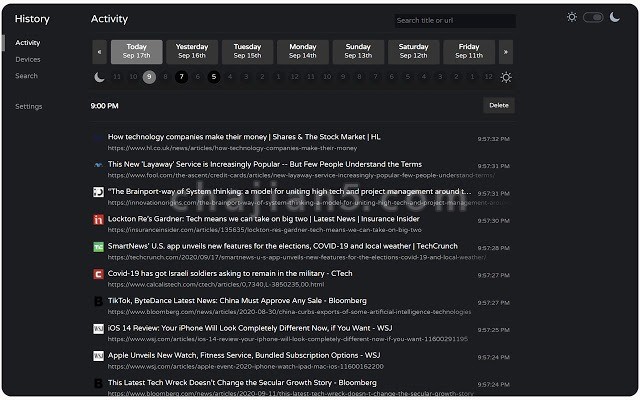Screen dimensions: 640x400
Task: Click the moon icon on the hour timeline
Action: coord(99,77)
